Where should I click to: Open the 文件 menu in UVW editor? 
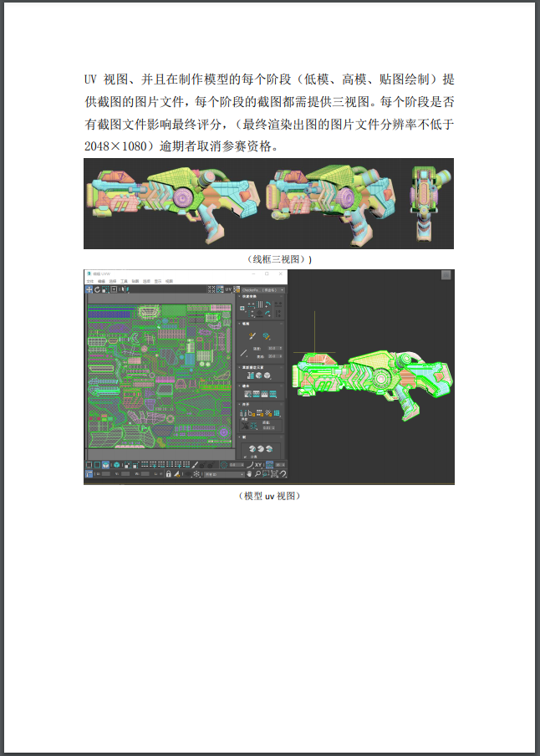(x=89, y=281)
